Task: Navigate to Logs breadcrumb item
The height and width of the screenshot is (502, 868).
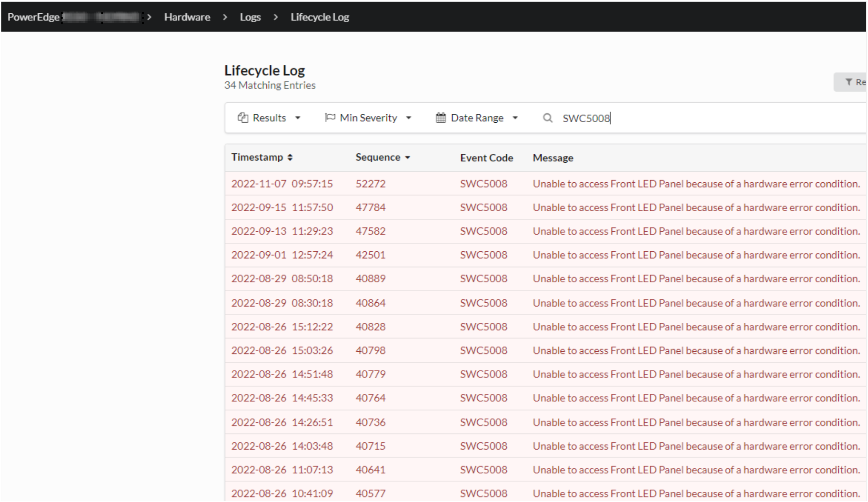Action: 250,17
